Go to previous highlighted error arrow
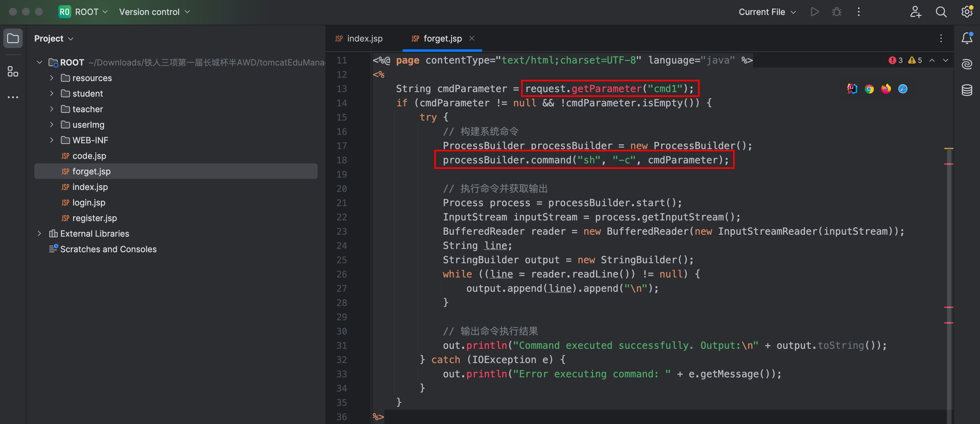The width and height of the screenshot is (980, 424). [x=932, y=60]
